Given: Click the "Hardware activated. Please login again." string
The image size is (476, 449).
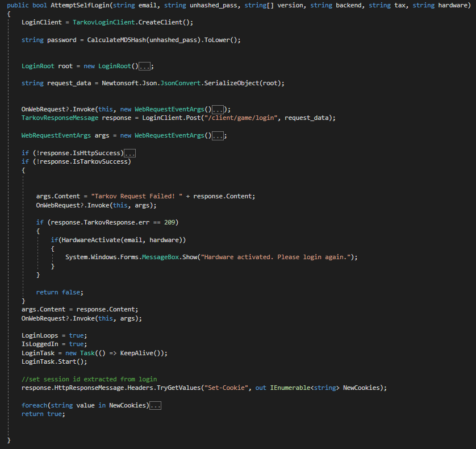Looking at the screenshot, I should point(276,257).
